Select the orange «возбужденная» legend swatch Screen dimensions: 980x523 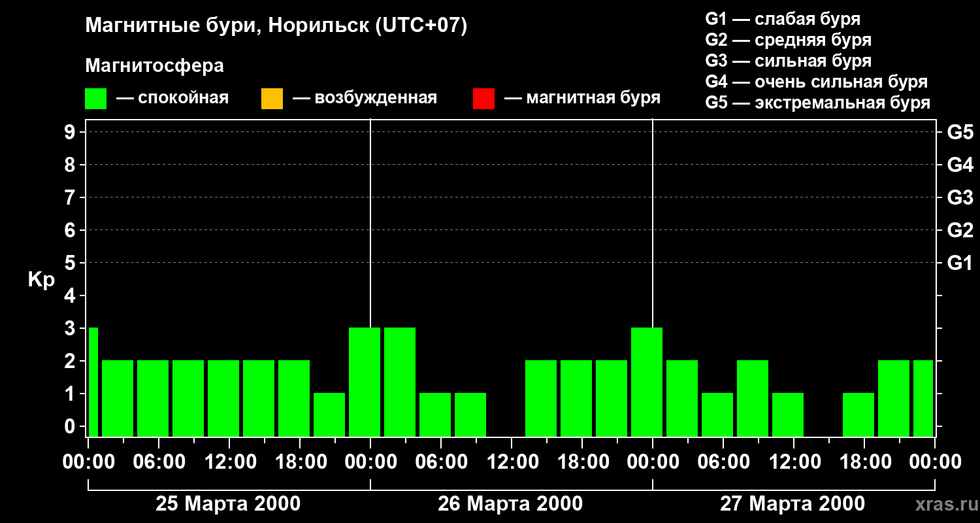click(272, 99)
